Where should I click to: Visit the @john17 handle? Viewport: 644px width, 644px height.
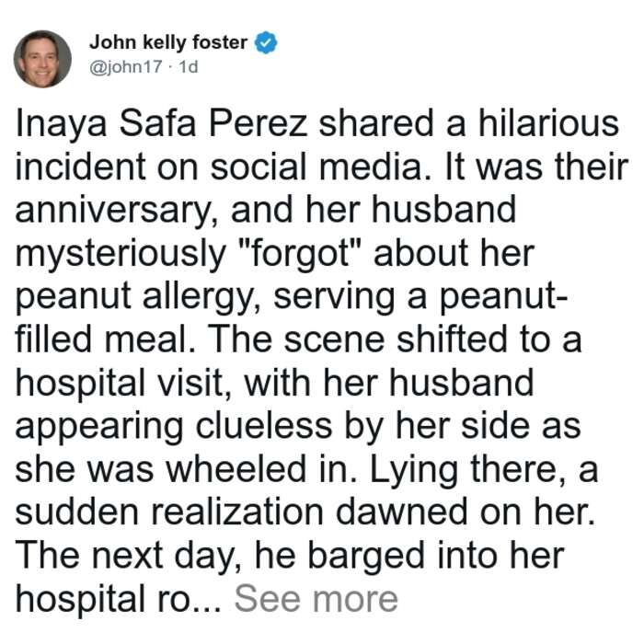126,66
